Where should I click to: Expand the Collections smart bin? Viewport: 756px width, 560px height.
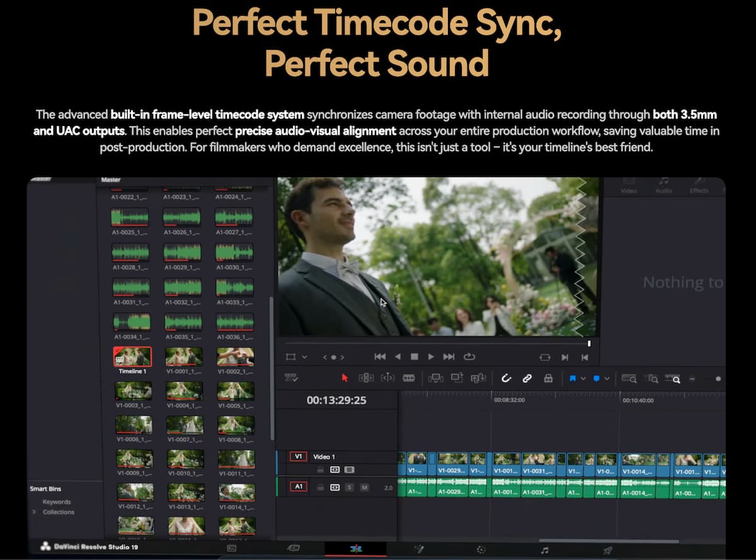tap(34, 512)
